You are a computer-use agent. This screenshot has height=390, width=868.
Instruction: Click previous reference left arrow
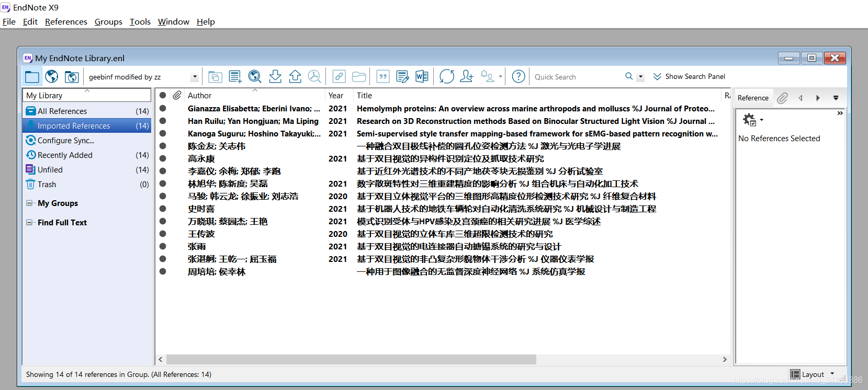point(800,98)
